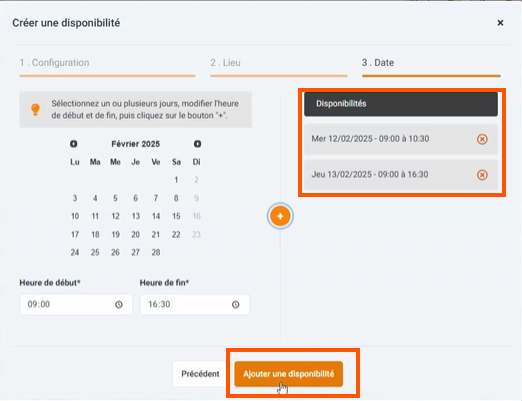This screenshot has height=401, width=522.
Task: Pick day 28 in the calendar
Action: 156,253
